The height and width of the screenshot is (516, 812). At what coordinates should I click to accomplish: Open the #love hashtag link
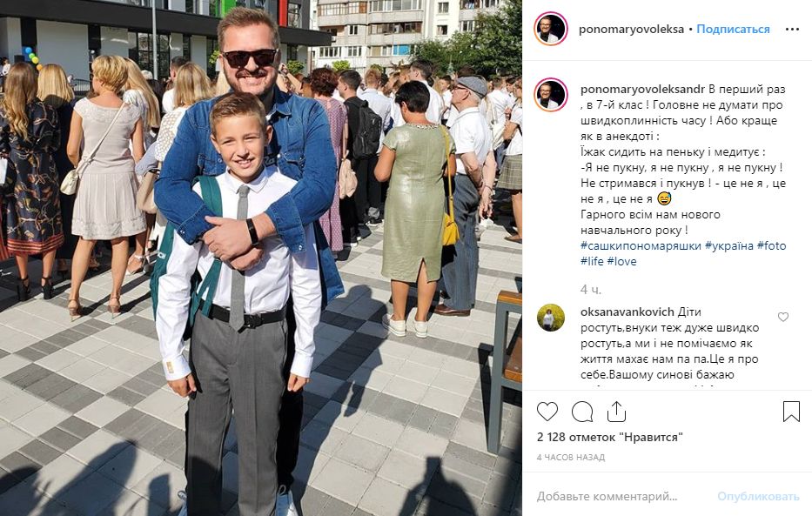621,261
